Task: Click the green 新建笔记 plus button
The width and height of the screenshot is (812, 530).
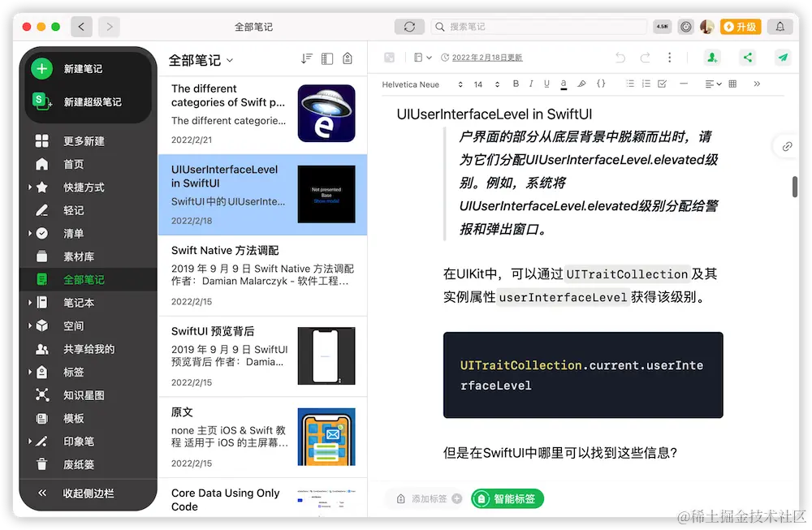Action: [x=42, y=69]
